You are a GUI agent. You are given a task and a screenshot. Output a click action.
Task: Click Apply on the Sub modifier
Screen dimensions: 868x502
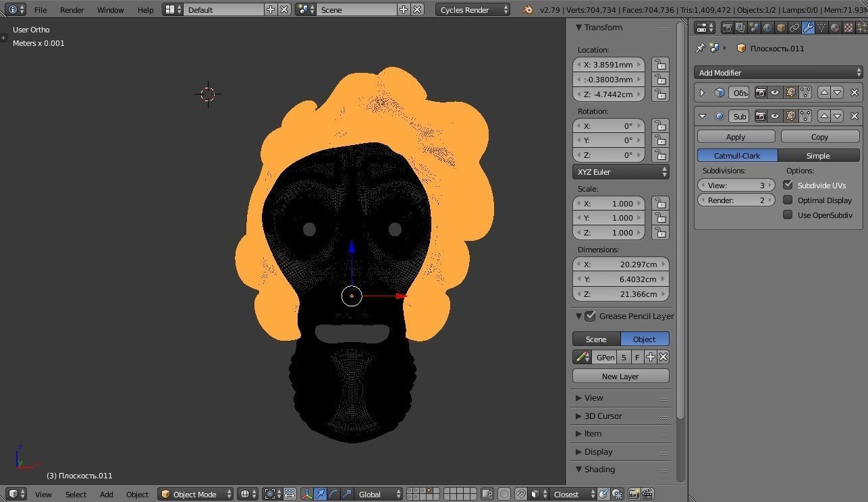736,137
